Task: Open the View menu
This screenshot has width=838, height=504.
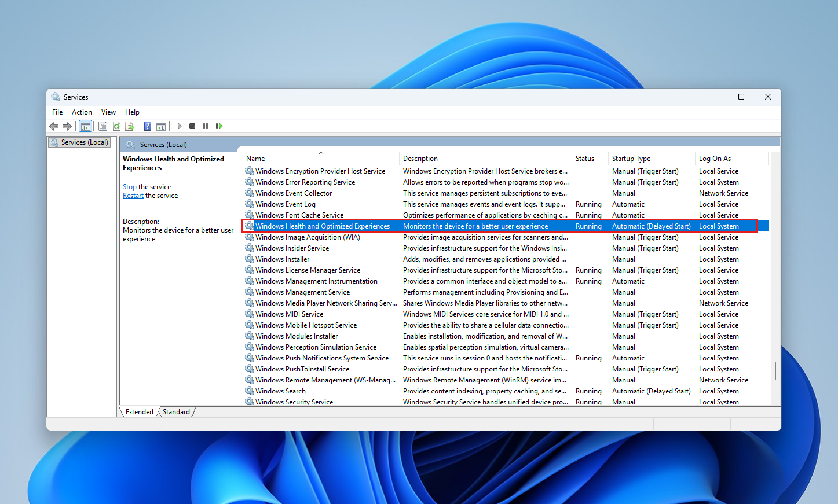Action: pos(108,112)
